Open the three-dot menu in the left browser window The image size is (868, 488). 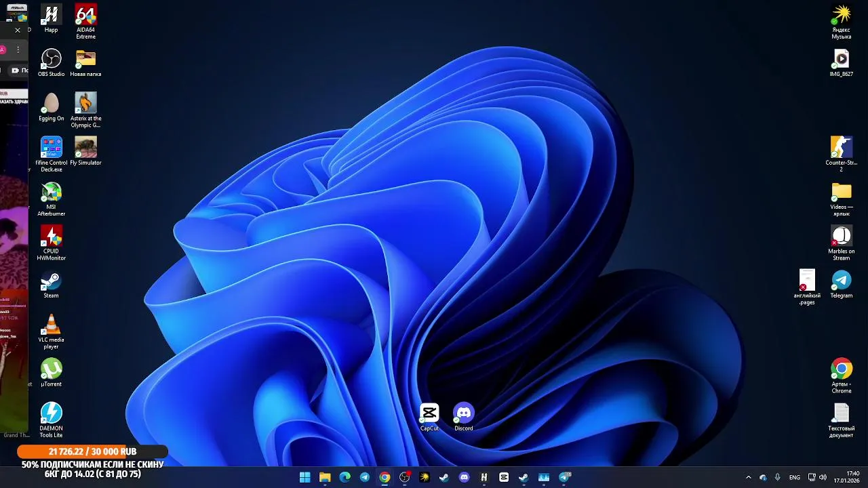pyautogui.click(x=18, y=49)
